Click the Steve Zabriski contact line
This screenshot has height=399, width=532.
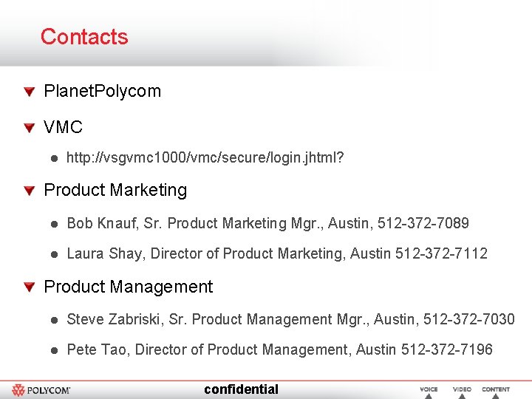click(290, 319)
